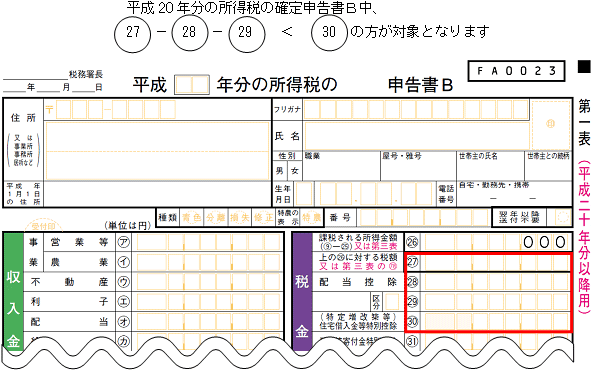Click the pink 平成二十年分以降用 vertical text

pos(584,237)
